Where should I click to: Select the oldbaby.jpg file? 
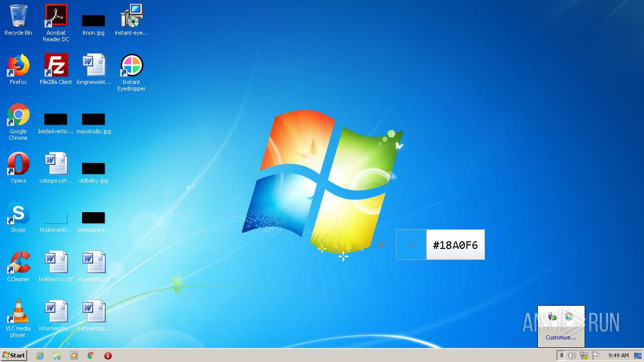click(94, 172)
